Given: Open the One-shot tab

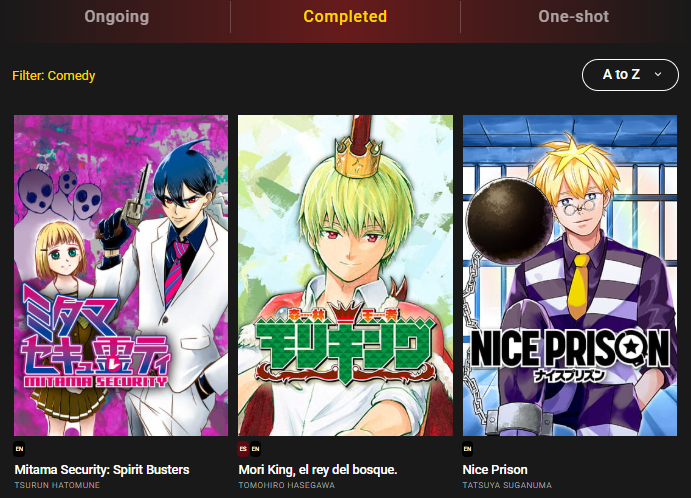Looking at the screenshot, I should pos(573,17).
